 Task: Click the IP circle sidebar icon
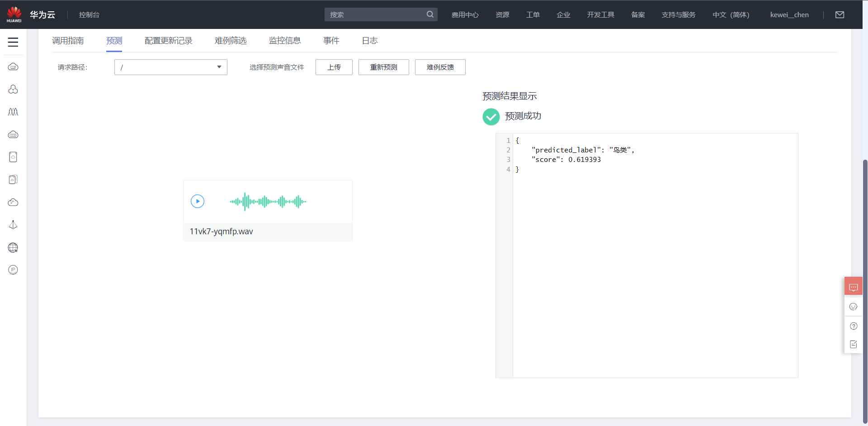(13, 270)
